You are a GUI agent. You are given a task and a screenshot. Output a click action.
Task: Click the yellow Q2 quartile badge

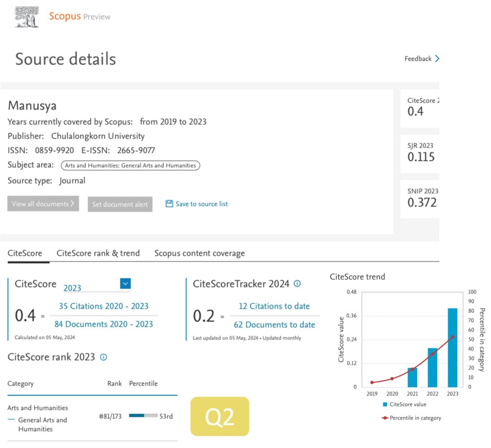[220, 416]
